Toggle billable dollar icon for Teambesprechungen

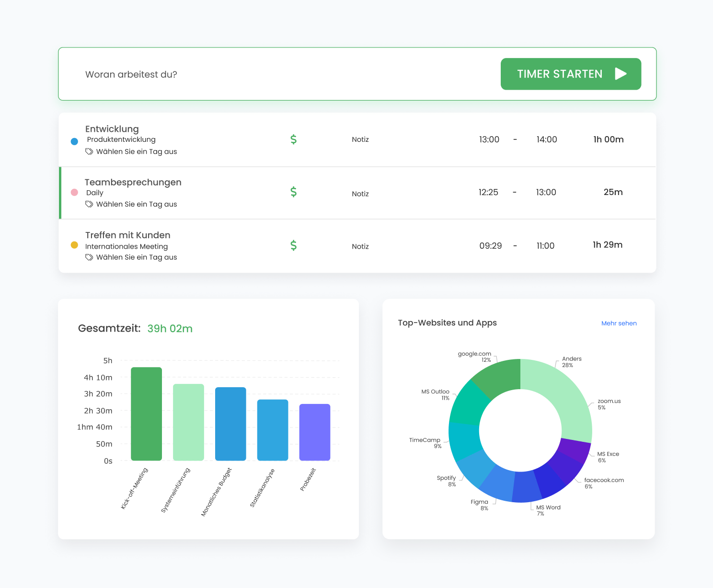[x=293, y=192]
